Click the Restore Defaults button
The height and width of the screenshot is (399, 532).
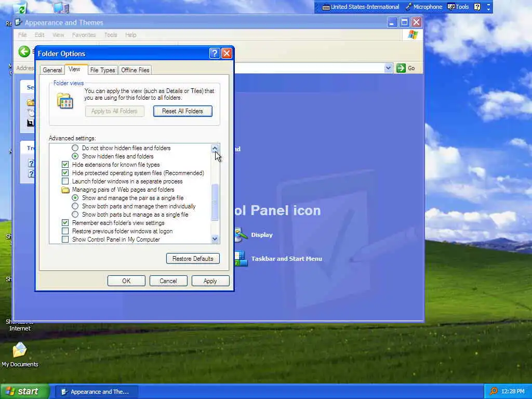tap(193, 259)
